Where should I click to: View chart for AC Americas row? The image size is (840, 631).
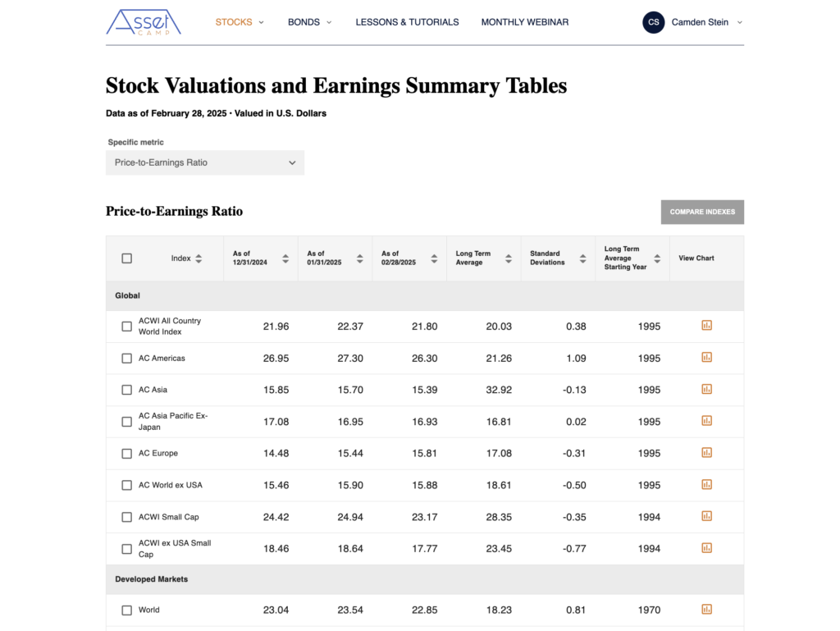[706, 357]
